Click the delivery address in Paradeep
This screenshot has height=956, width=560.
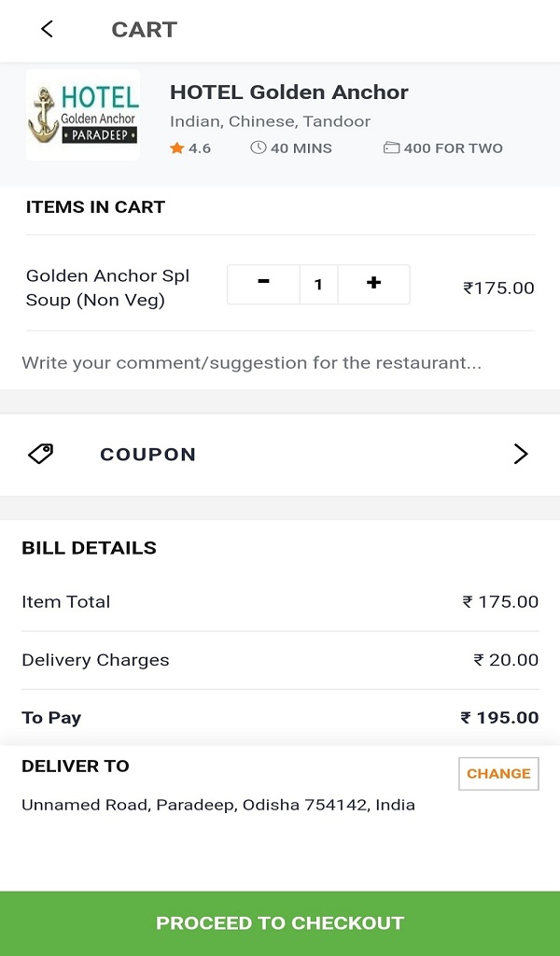[x=218, y=804]
